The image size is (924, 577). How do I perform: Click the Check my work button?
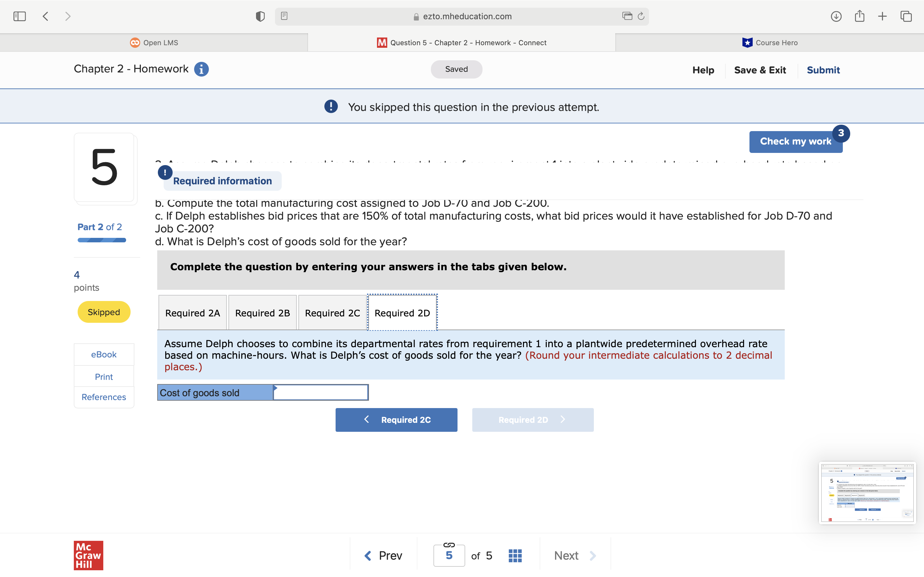click(795, 141)
